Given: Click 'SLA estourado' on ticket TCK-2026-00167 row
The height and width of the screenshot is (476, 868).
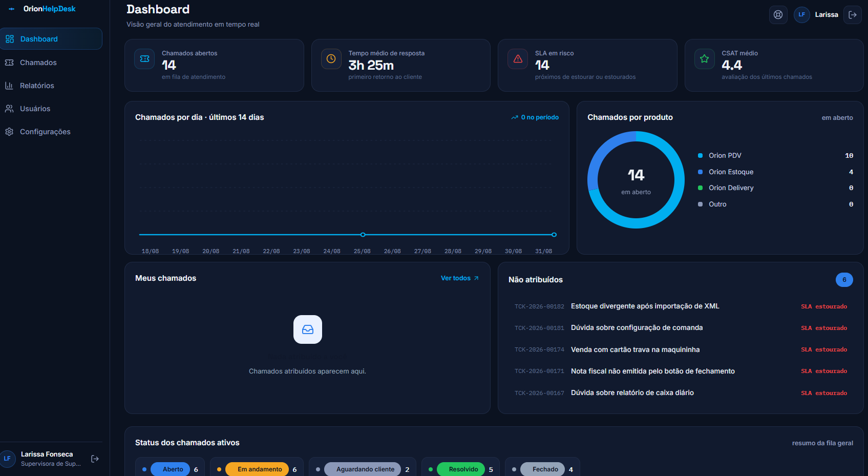Looking at the screenshot, I should [824, 393].
